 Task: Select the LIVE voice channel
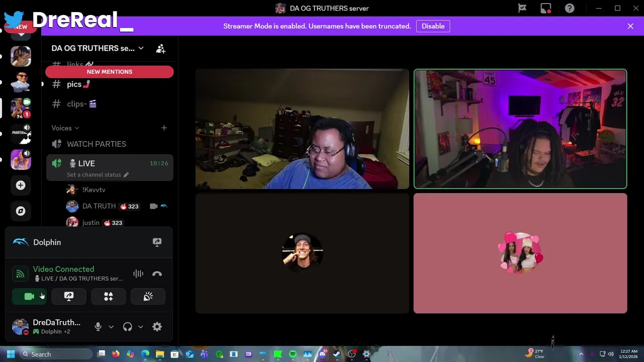pos(109,163)
